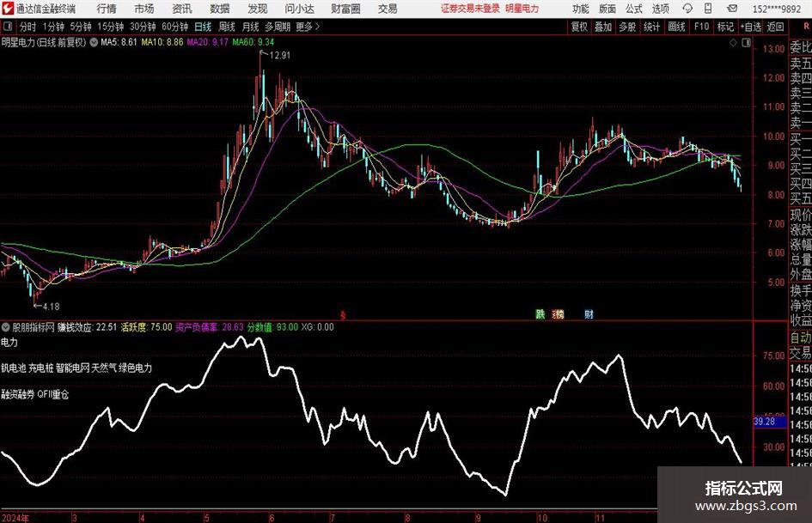Click the MA10: 8.86 indicator label
The width and height of the screenshot is (812, 523).
point(162,42)
